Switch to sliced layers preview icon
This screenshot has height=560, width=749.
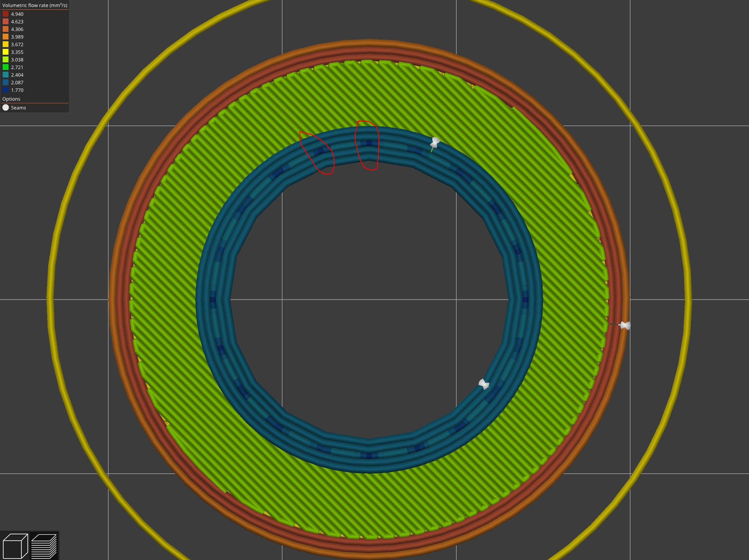tap(44, 546)
